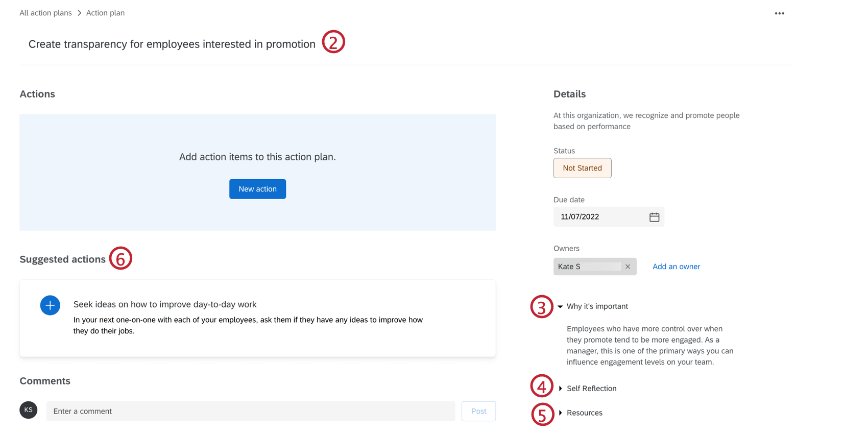Go back to All action plans
The width and height of the screenshot is (868, 434).
(45, 13)
